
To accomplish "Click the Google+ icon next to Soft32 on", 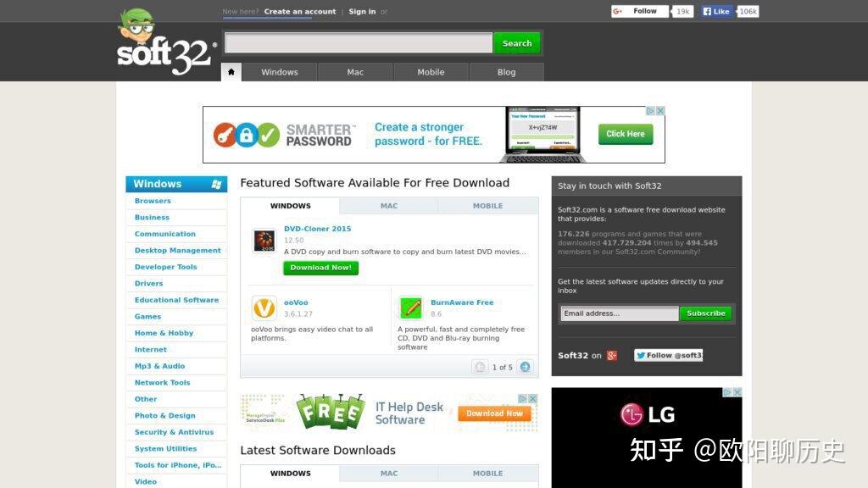I will point(612,355).
